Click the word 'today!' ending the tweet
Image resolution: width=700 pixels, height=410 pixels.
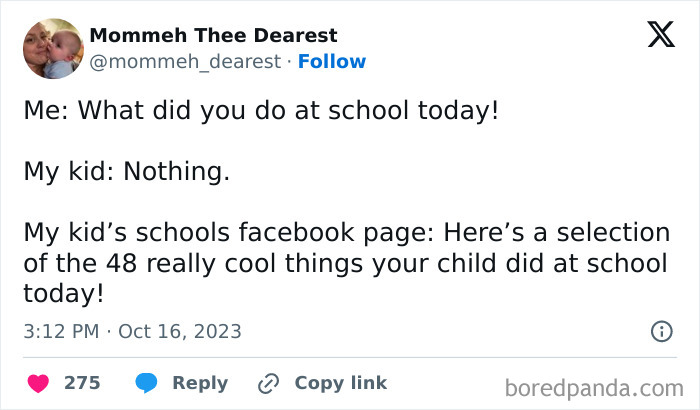(63, 293)
